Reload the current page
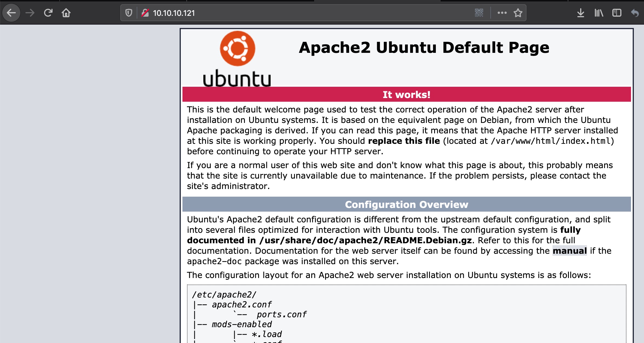 (48, 13)
